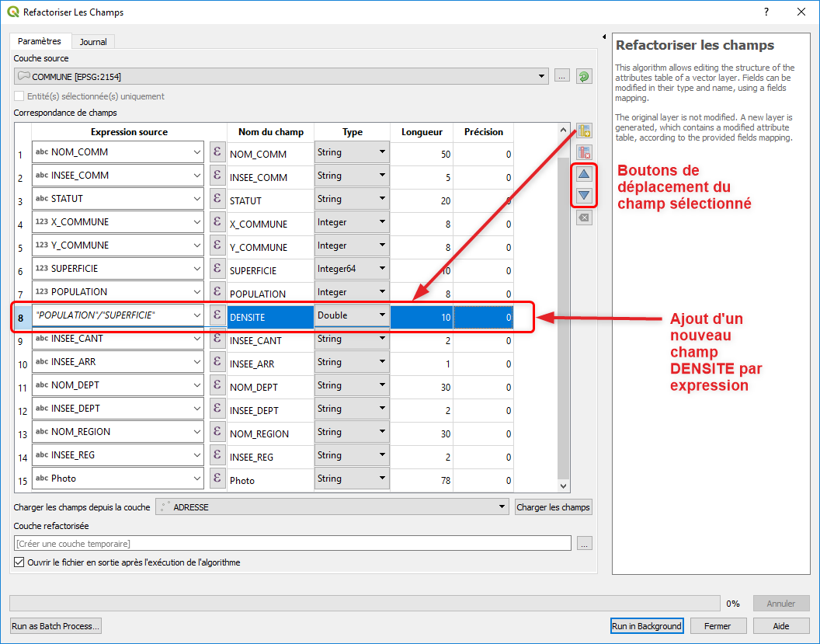
Task: Expand the COMMUNE source layer dropdown
Action: [542, 76]
